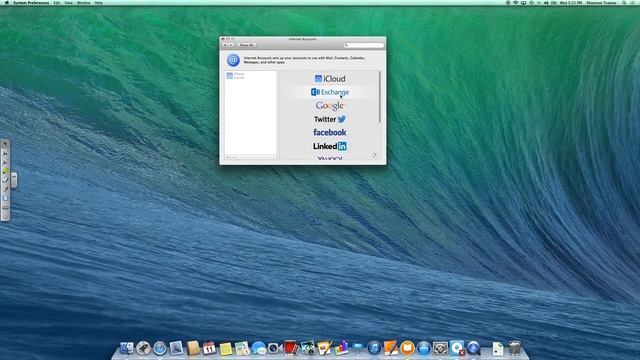The width and height of the screenshot is (640, 360).
Task: Open iTunes from the Dock
Action: click(374, 348)
